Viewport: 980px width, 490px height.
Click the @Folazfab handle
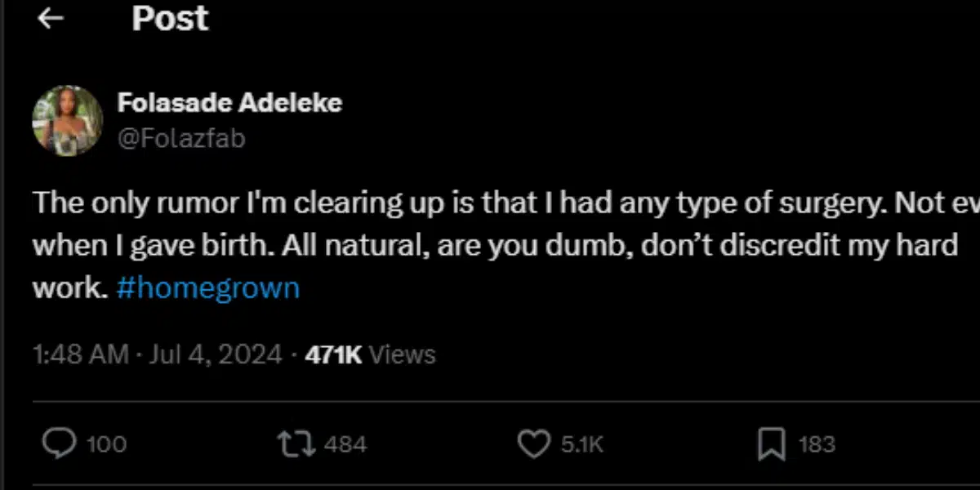181,138
